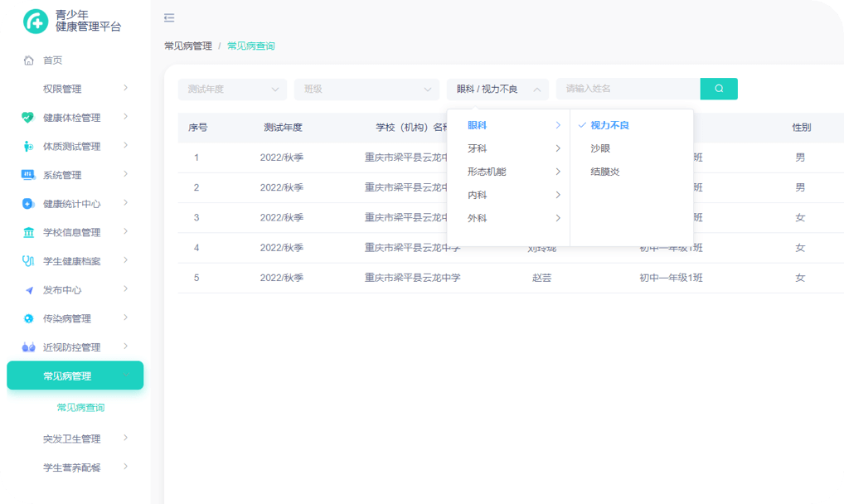Click the 请输入姓名 name input field
Screen dimensions: 844x504
click(x=628, y=89)
